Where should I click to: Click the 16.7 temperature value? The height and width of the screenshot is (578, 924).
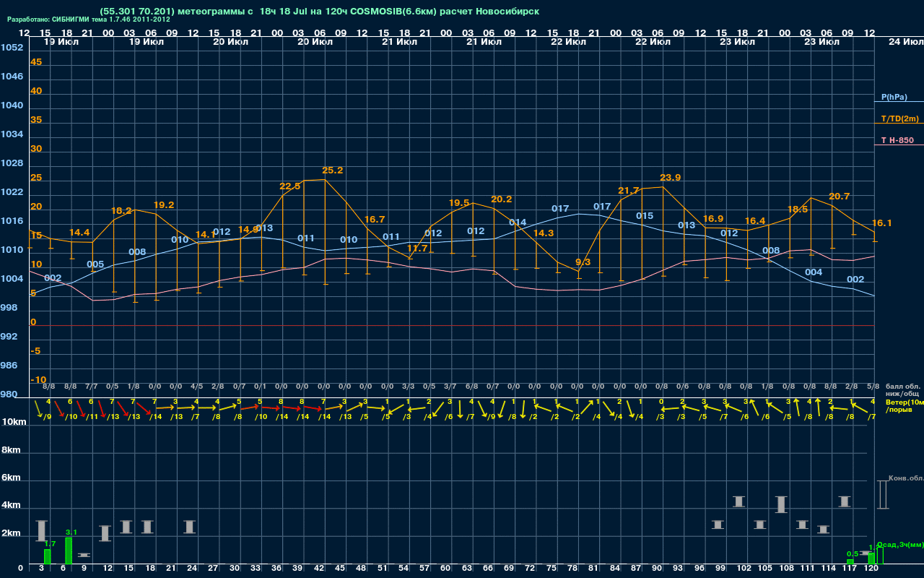(375, 220)
